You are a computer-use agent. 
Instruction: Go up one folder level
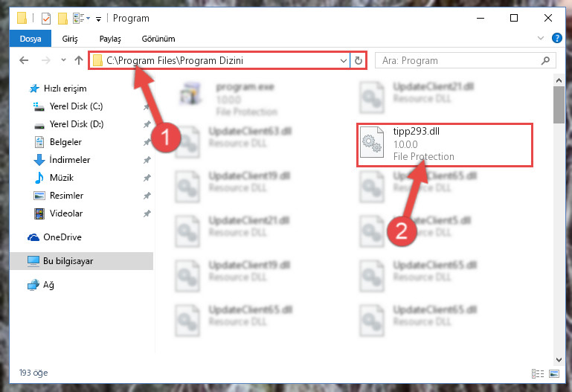coord(79,60)
